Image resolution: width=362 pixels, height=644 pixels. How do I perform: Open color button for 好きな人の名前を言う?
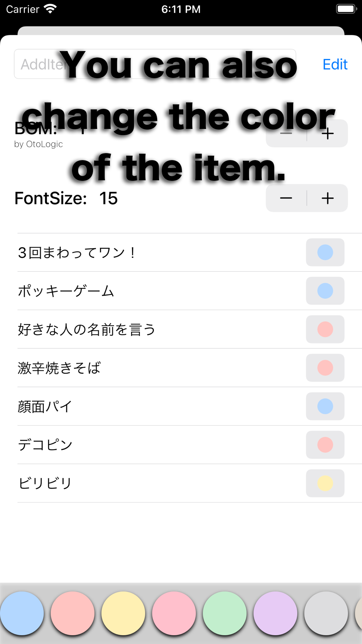click(x=325, y=329)
